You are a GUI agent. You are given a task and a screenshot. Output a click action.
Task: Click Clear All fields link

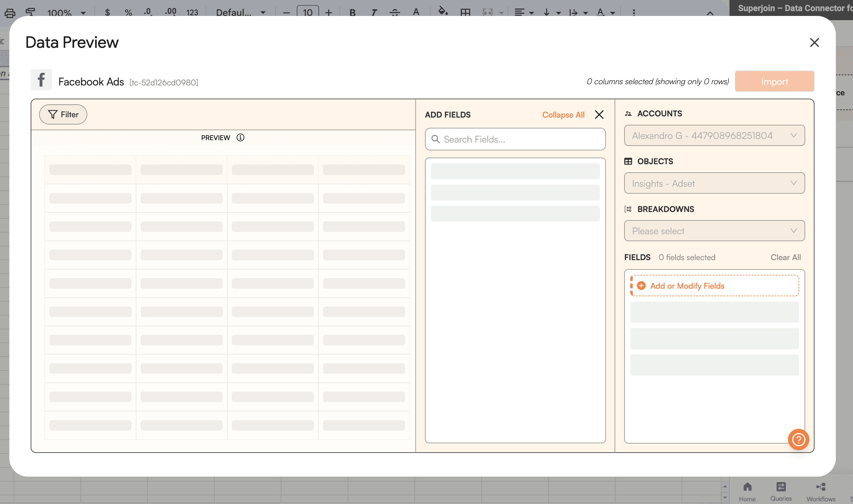(785, 257)
